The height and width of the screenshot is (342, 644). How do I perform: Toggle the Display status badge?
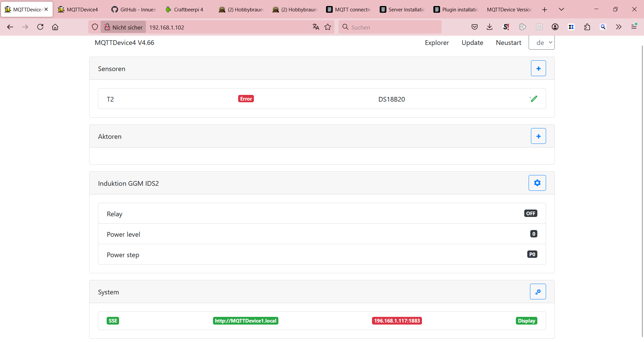[526, 321]
